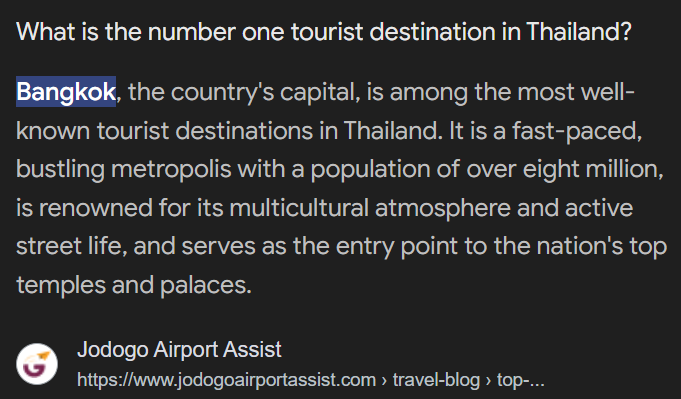Click the word renowned in the snippet
Image resolution: width=681 pixels, height=399 pixels.
pos(96,208)
